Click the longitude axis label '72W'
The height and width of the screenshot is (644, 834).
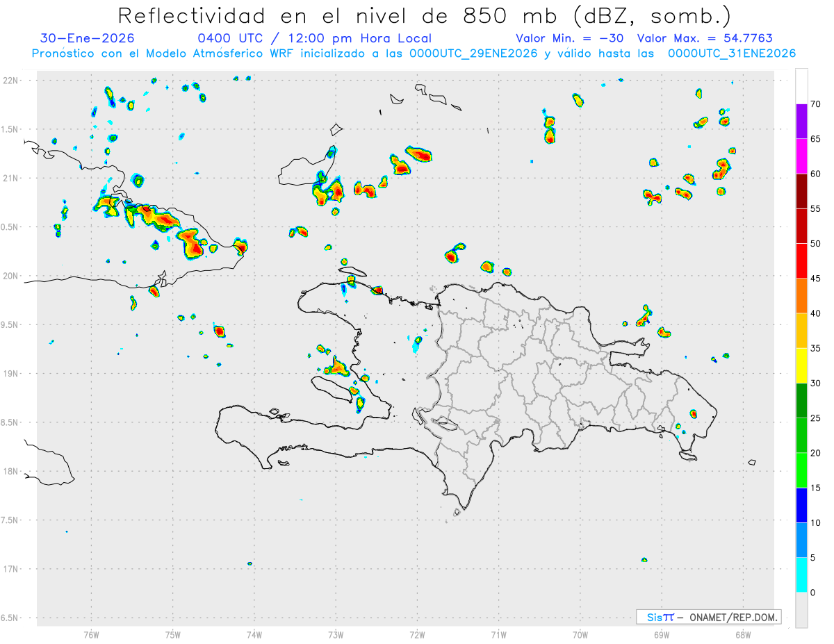pyautogui.click(x=417, y=634)
